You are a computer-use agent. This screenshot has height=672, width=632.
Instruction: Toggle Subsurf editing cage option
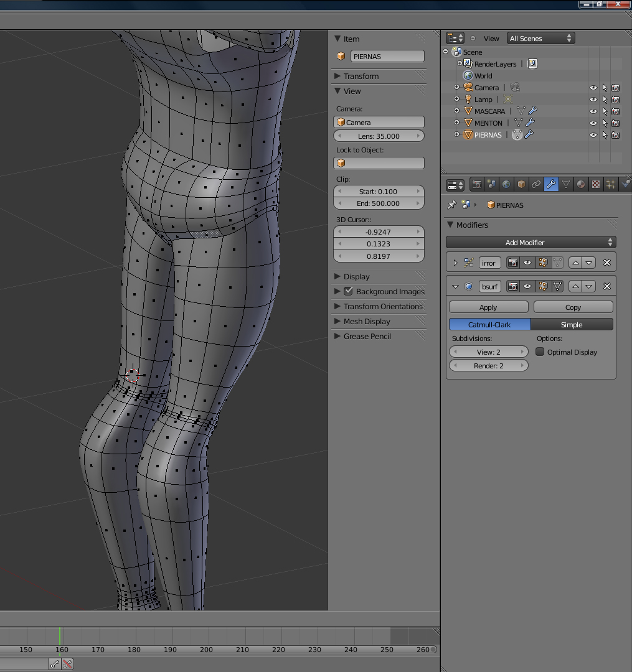[x=557, y=286]
